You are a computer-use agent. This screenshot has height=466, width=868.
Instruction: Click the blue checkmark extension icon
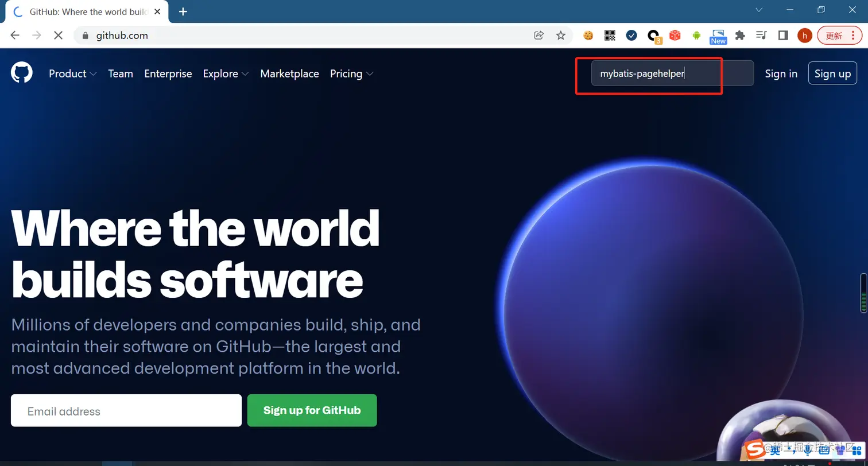click(631, 36)
